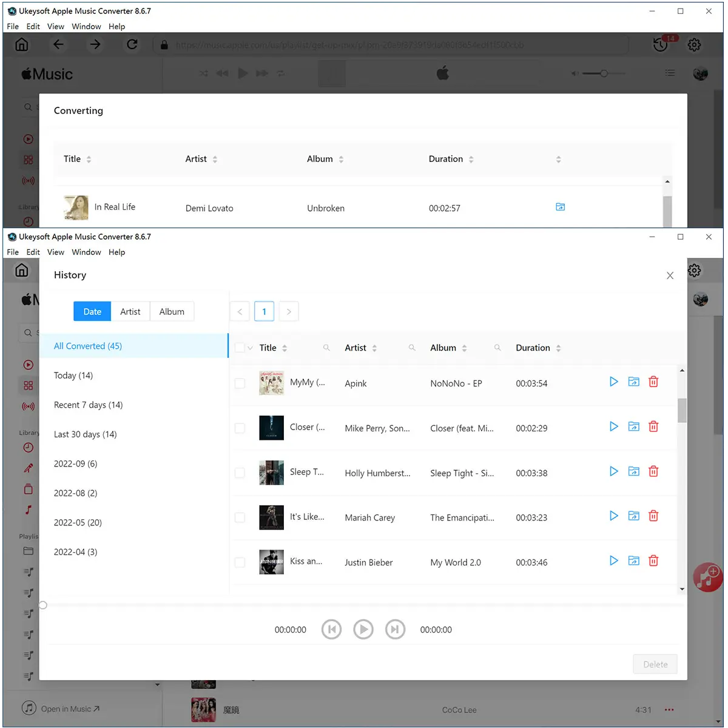Open File menu in bottom window
Image resolution: width=728 pixels, height=728 pixels.
(13, 252)
